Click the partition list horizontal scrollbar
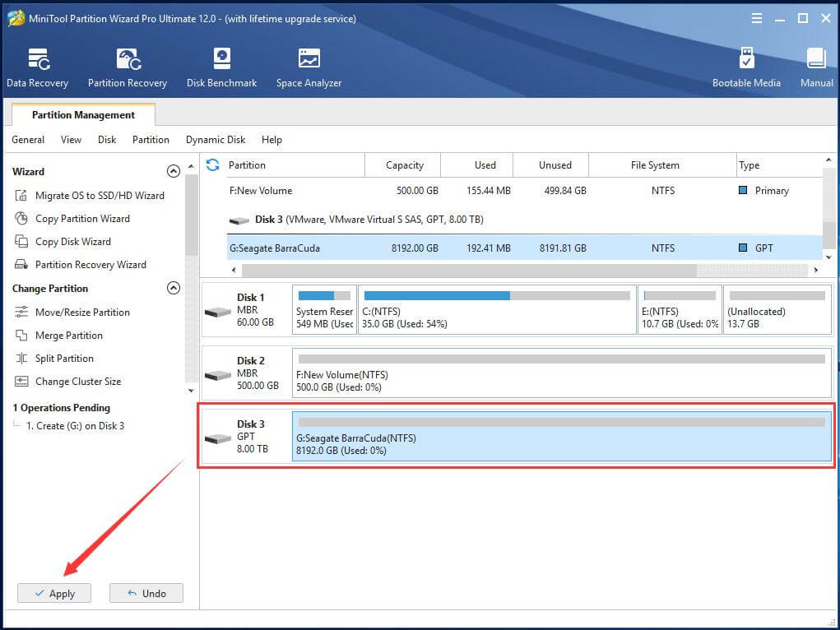The height and width of the screenshot is (630, 840). point(469,270)
